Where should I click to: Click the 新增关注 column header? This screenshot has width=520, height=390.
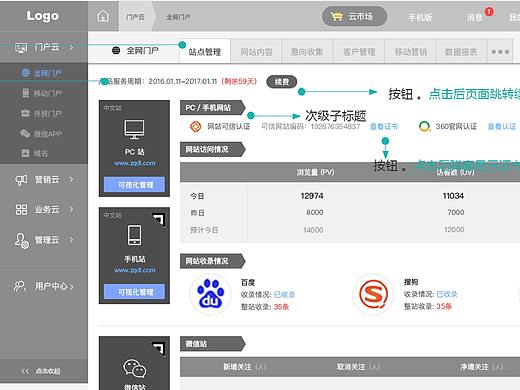pyautogui.click(x=244, y=367)
